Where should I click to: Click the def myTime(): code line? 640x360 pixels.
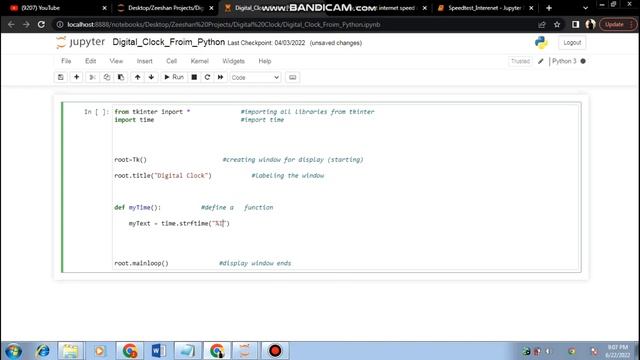pyautogui.click(x=138, y=207)
